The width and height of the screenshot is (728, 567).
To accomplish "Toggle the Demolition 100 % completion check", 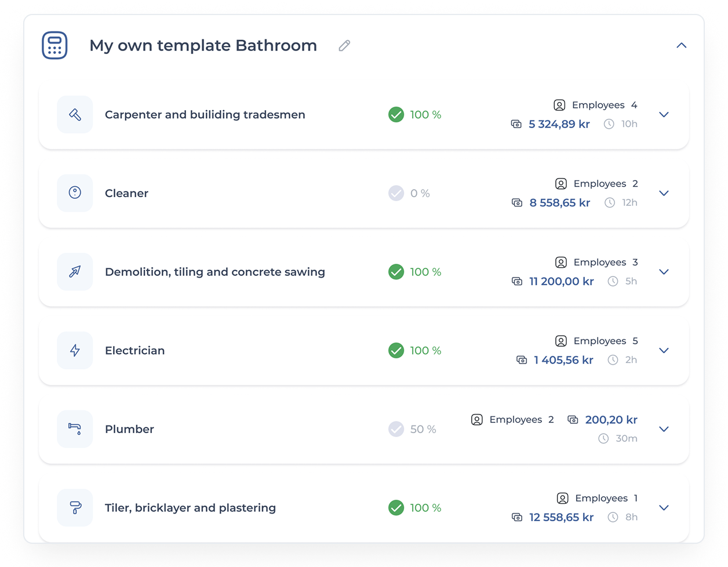I will click(x=396, y=272).
